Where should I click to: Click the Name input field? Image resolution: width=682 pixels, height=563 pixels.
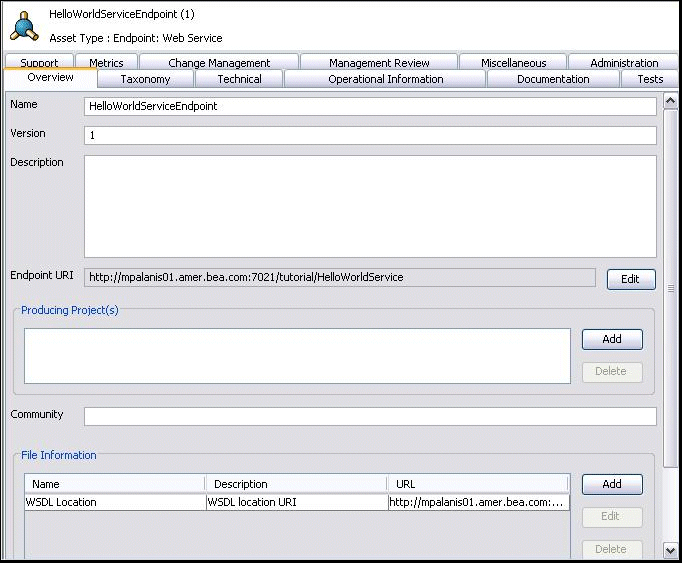coord(370,107)
